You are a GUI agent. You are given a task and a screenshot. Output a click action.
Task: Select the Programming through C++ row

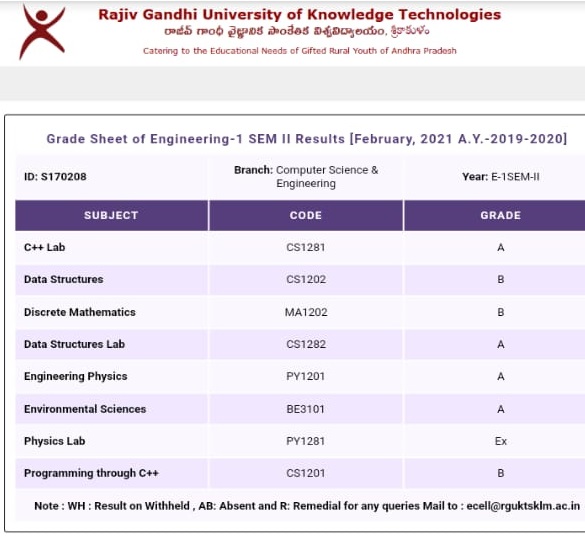(x=300, y=473)
